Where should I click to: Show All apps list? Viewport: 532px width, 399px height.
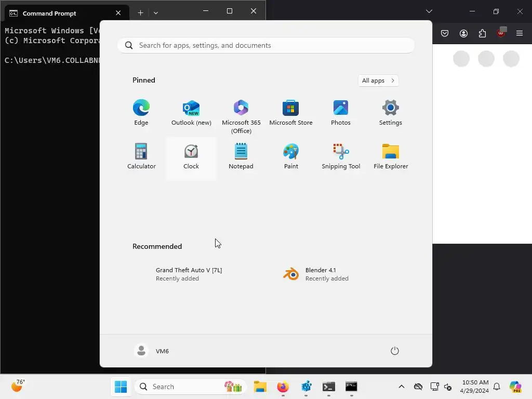tap(378, 81)
